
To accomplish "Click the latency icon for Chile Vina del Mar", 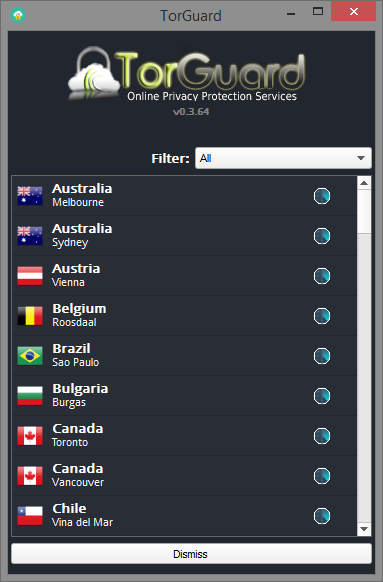I will coord(322,516).
